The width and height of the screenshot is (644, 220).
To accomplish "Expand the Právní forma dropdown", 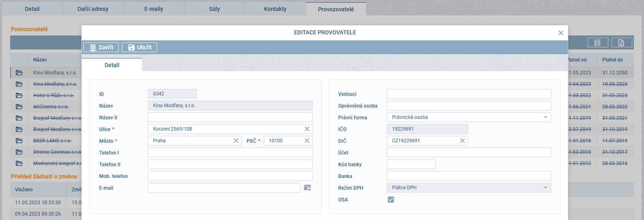I will (545, 117).
